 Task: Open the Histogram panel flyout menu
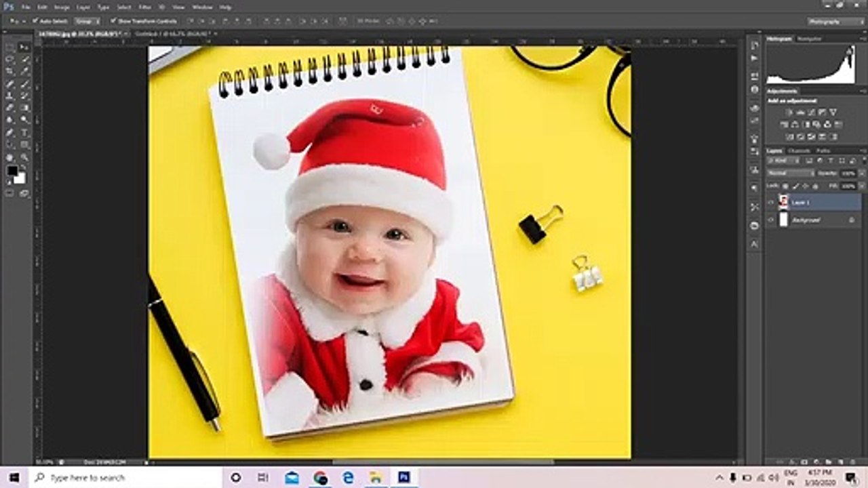click(x=864, y=39)
